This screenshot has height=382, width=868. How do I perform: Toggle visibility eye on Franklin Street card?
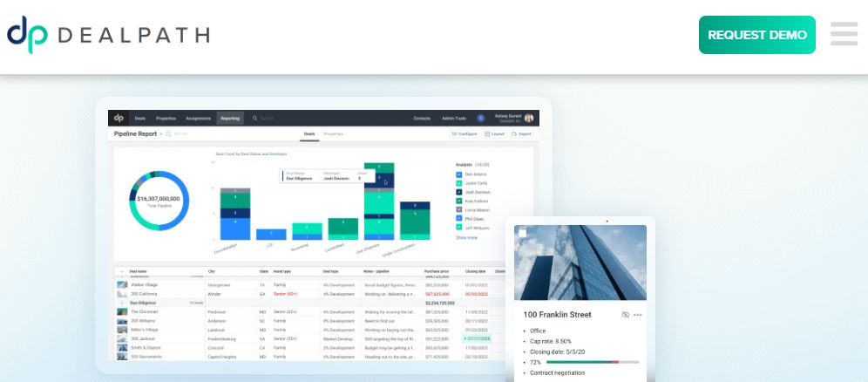625,315
